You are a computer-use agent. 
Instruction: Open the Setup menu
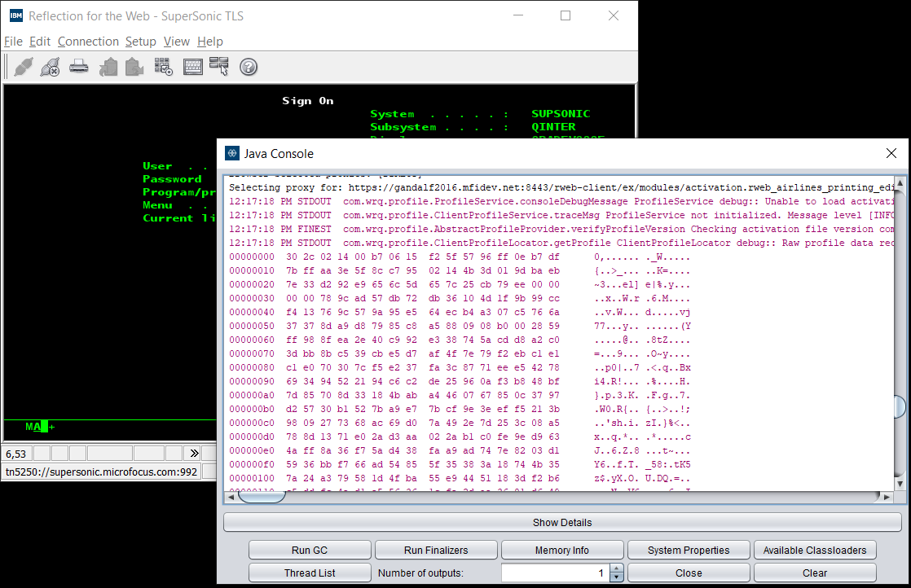(x=140, y=42)
